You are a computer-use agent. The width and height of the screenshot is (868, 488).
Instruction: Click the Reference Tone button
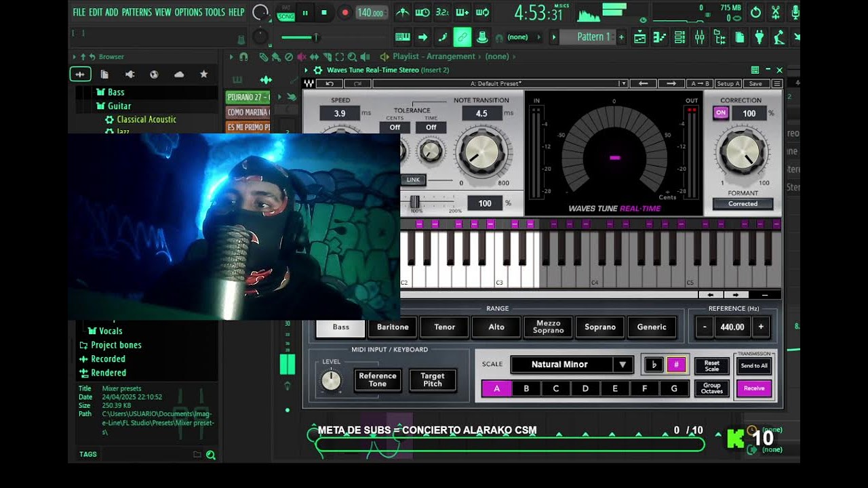click(378, 380)
